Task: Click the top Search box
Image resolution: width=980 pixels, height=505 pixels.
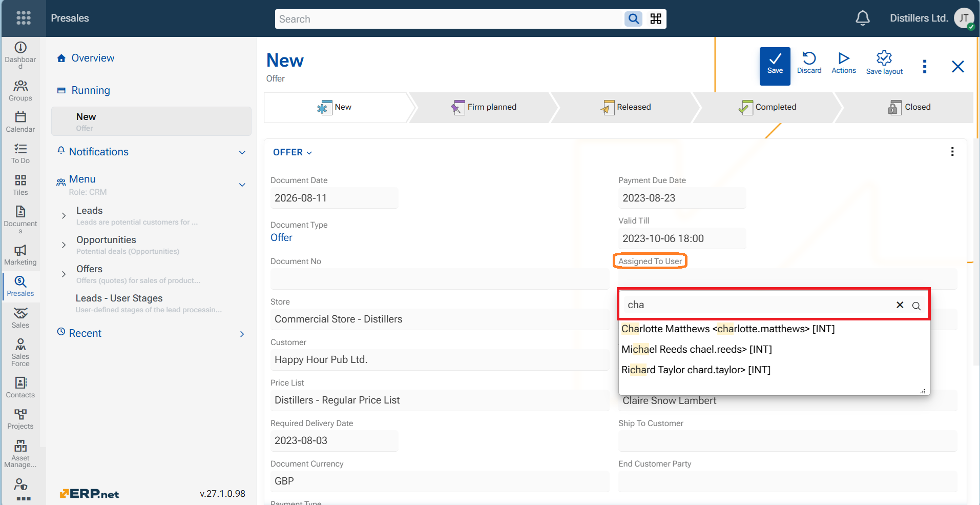Action: (450, 19)
